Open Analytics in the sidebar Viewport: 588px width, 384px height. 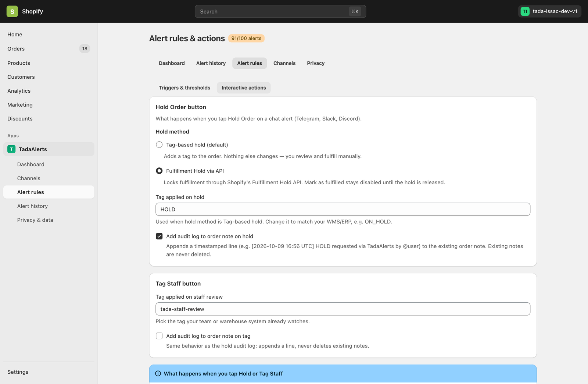[x=49, y=91]
